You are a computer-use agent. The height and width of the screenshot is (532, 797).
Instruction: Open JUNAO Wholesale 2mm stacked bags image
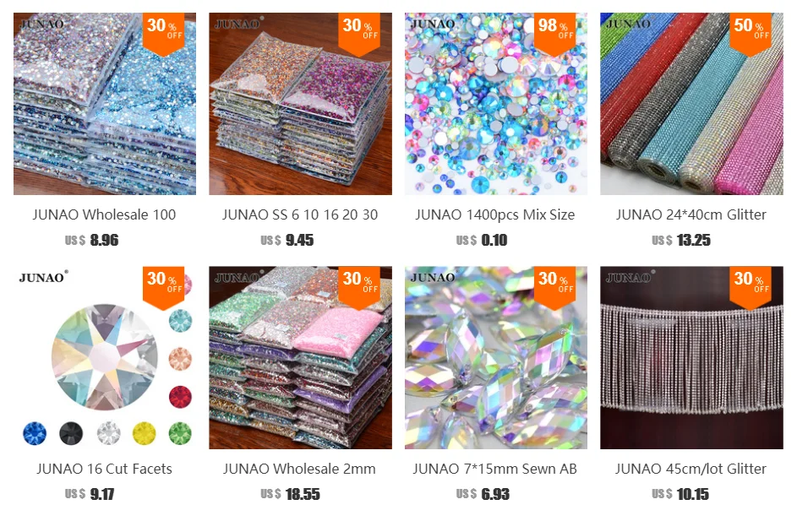(x=300, y=357)
